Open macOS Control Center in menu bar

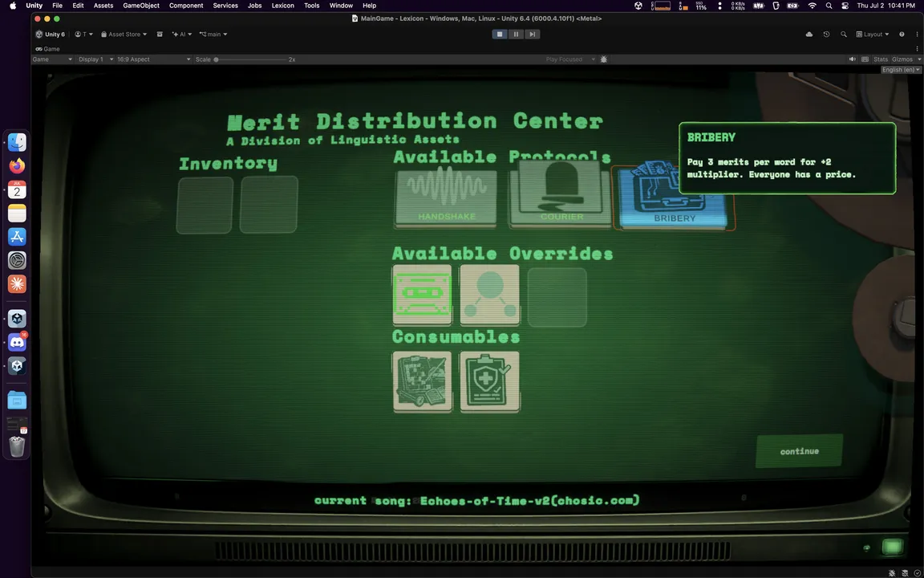click(845, 6)
